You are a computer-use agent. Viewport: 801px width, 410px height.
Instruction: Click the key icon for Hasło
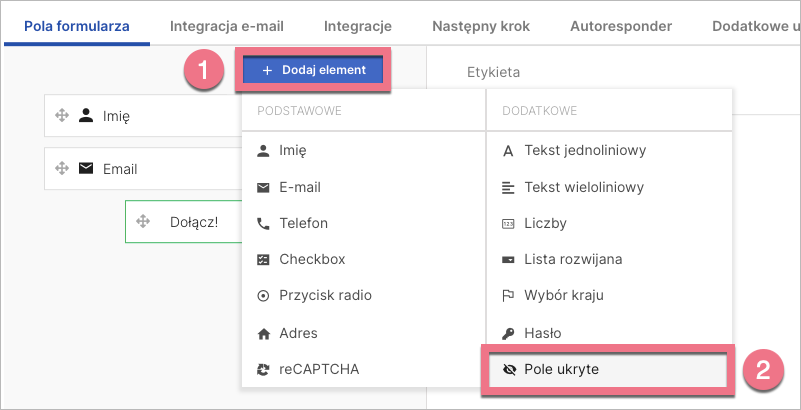[507, 333]
